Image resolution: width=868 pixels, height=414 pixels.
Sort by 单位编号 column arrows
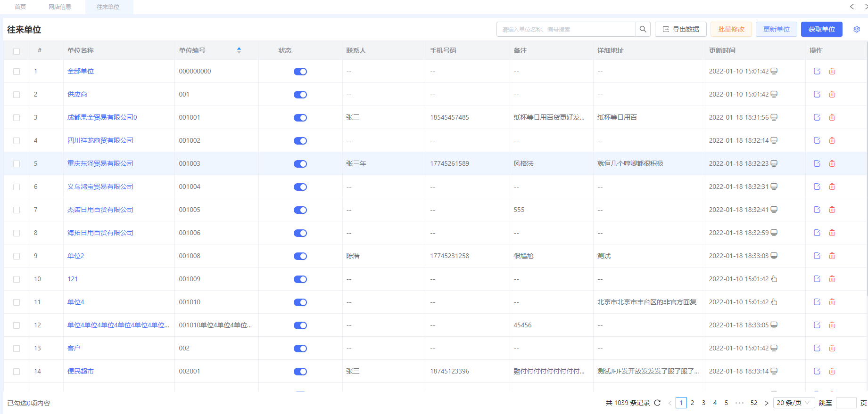pyautogui.click(x=239, y=50)
